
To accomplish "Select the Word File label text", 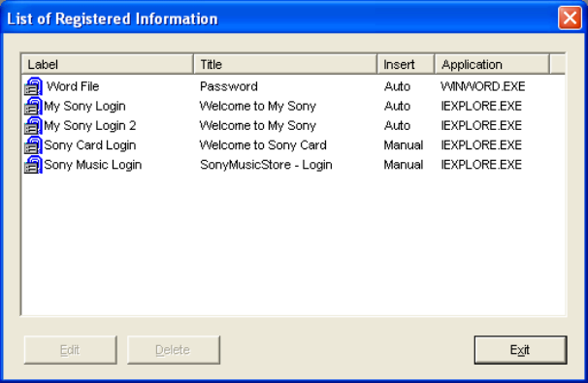I will [x=73, y=86].
